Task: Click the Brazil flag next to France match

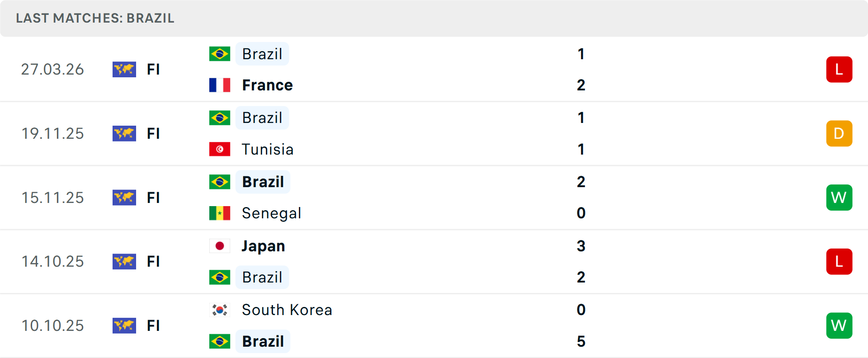Action: click(x=220, y=53)
